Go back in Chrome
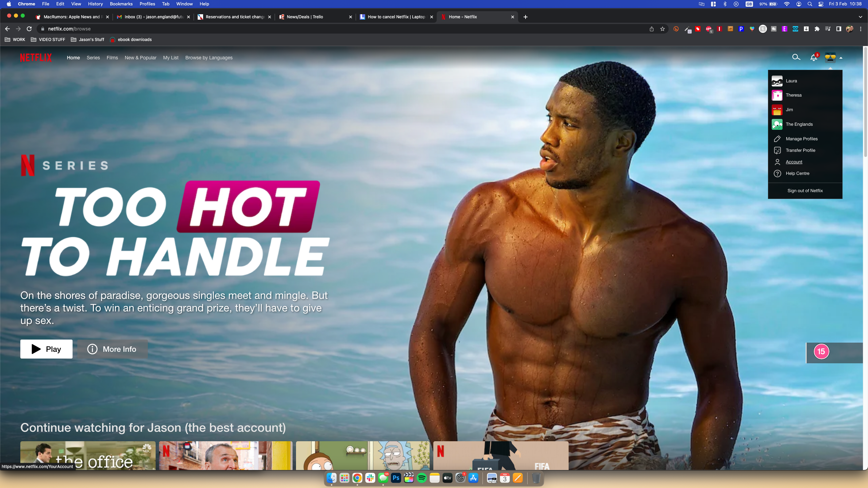Screen dimensions: 868x488 7,29
